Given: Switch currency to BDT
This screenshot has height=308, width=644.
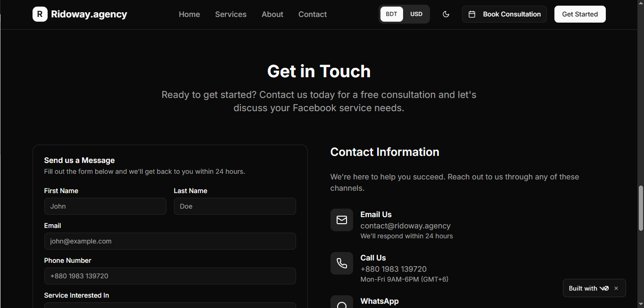Looking at the screenshot, I should tap(391, 14).
